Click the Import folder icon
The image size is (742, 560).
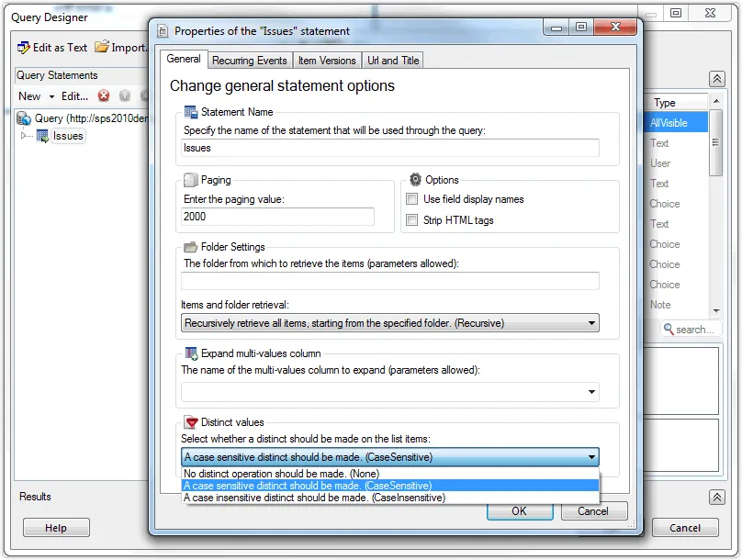pyautogui.click(x=102, y=47)
